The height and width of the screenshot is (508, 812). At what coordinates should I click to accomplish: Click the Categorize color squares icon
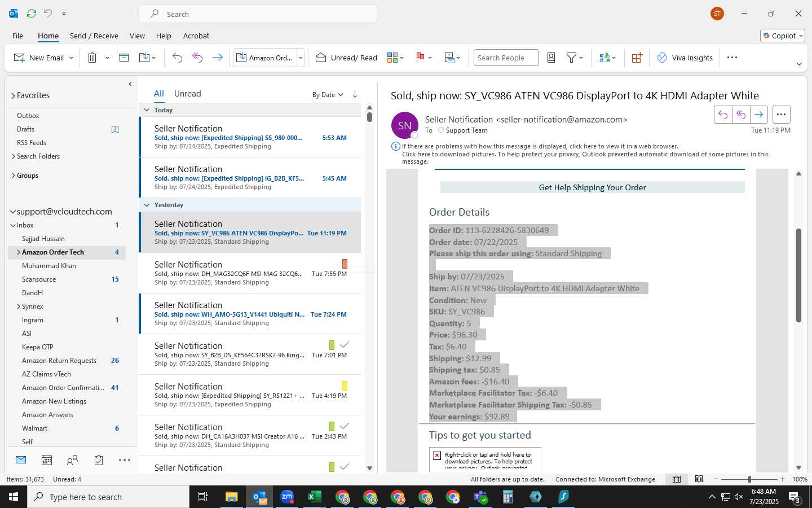(x=392, y=58)
